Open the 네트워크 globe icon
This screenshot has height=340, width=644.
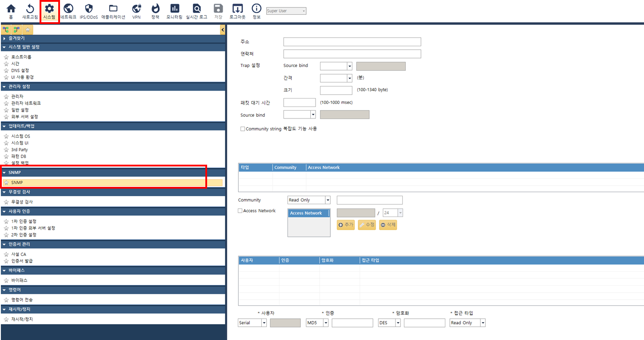pyautogui.click(x=68, y=8)
